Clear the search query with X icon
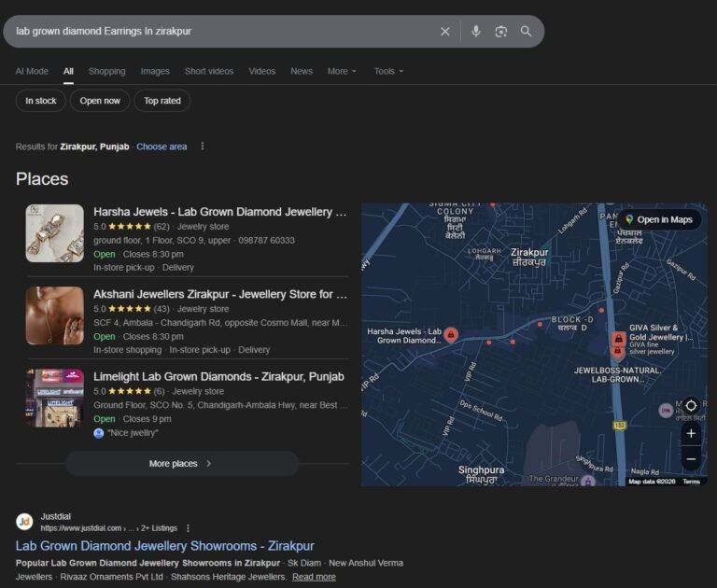Viewport: 717px width, 588px height. (x=445, y=32)
